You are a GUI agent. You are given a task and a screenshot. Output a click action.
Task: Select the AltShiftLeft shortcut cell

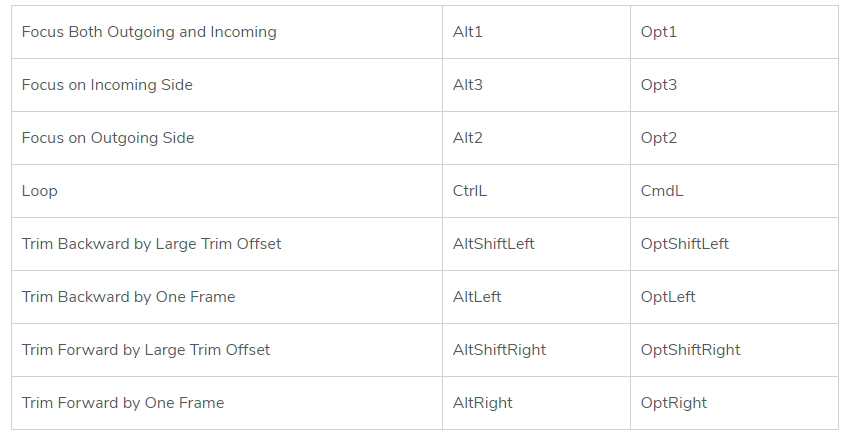[x=494, y=244]
